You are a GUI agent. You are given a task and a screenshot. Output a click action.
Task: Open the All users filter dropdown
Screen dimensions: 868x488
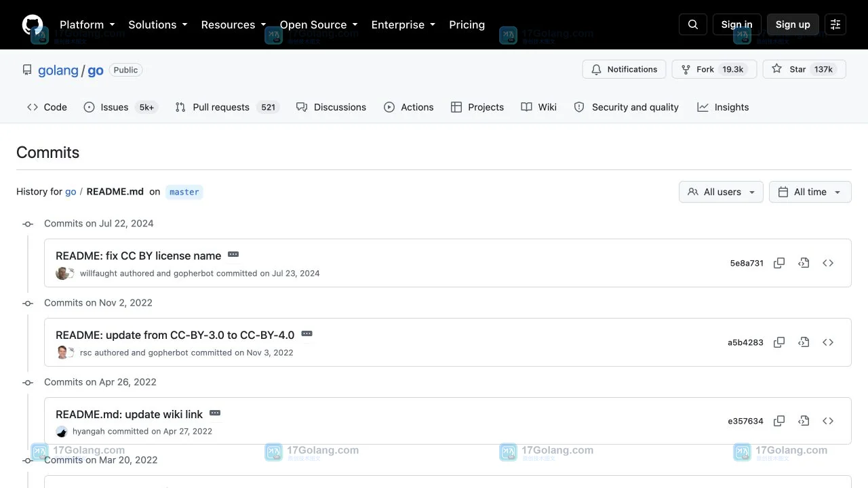pyautogui.click(x=721, y=192)
